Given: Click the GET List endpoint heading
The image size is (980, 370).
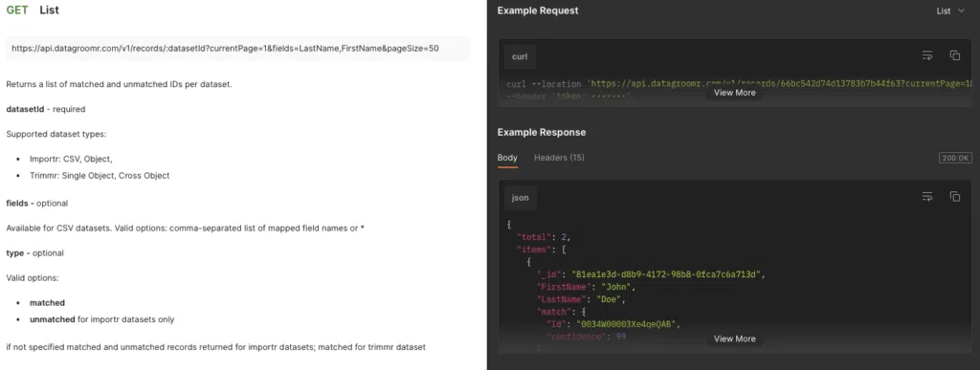Looking at the screenshot, I should (x=33, y=11).
